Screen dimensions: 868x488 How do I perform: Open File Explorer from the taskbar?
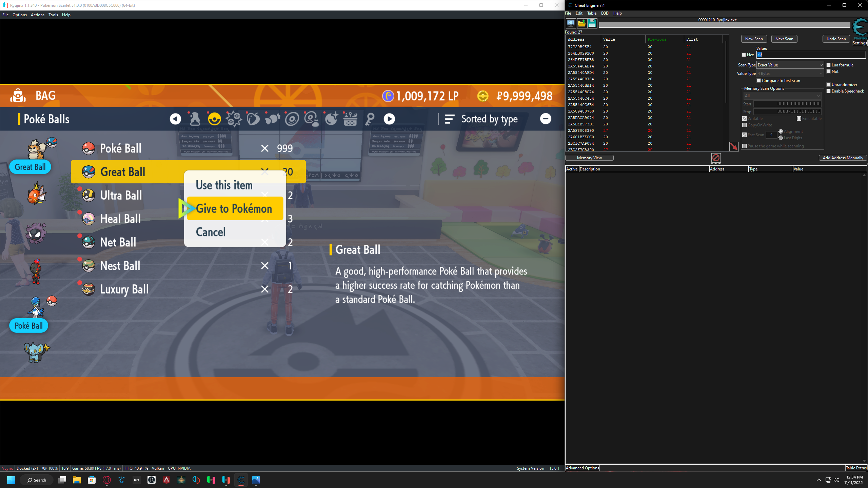77,480
